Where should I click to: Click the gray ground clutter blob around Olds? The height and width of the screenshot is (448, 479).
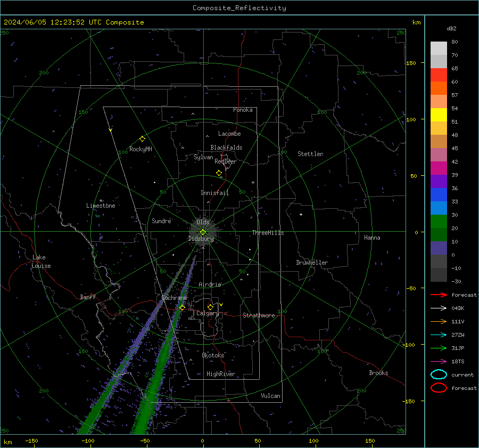click(203, 232)
